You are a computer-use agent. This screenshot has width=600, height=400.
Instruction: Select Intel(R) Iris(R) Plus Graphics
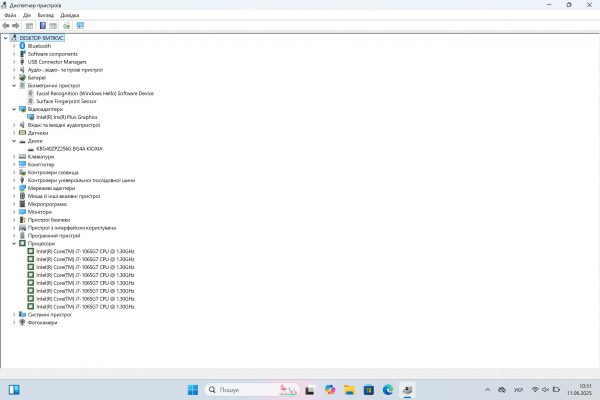[67, 117]
